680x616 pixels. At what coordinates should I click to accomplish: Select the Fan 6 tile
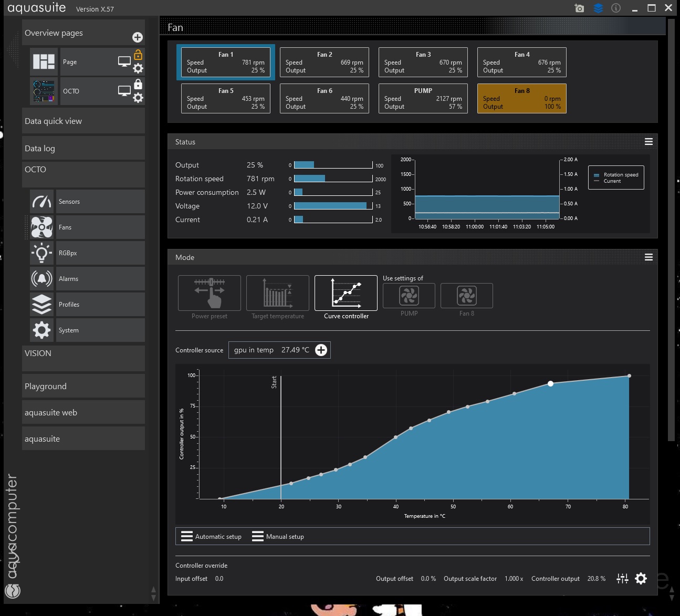325,98
